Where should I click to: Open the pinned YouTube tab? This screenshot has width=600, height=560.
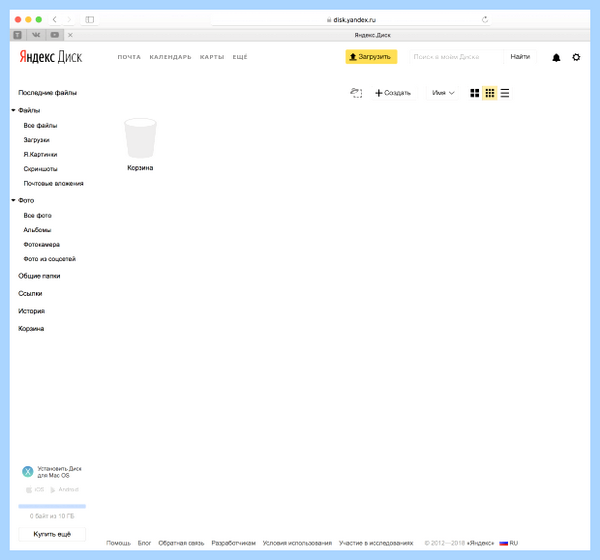point(55,35)
